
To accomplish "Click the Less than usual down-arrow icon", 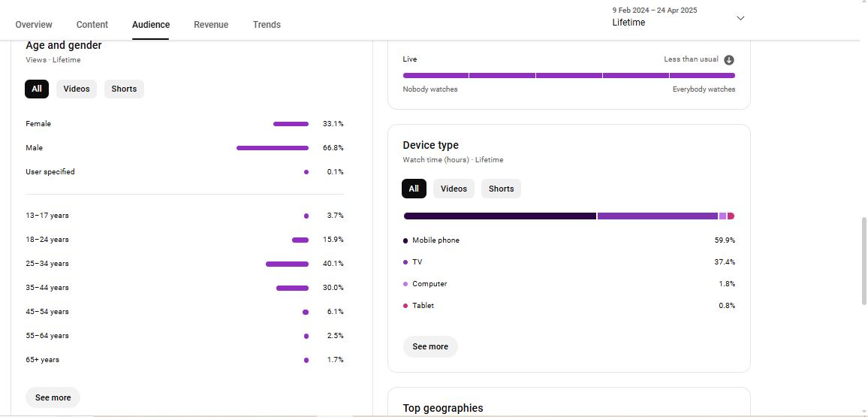I will (x=728, y=60).
